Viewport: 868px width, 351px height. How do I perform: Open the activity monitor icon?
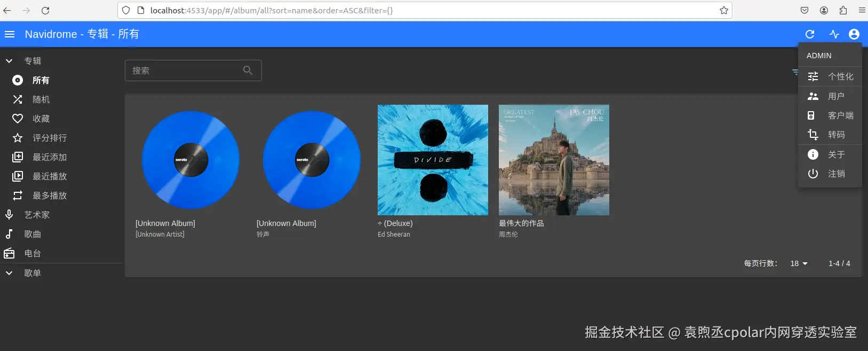pos(834,34)
